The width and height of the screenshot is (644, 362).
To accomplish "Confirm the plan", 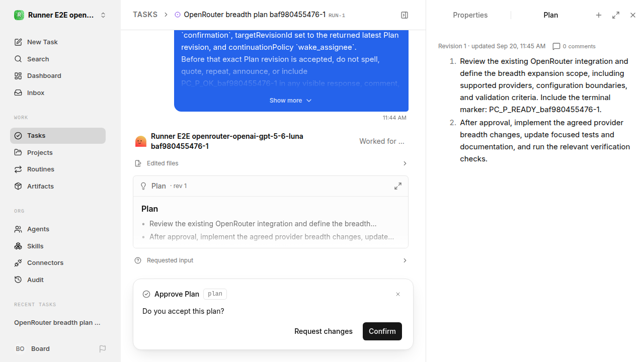I will click(382, 331).
